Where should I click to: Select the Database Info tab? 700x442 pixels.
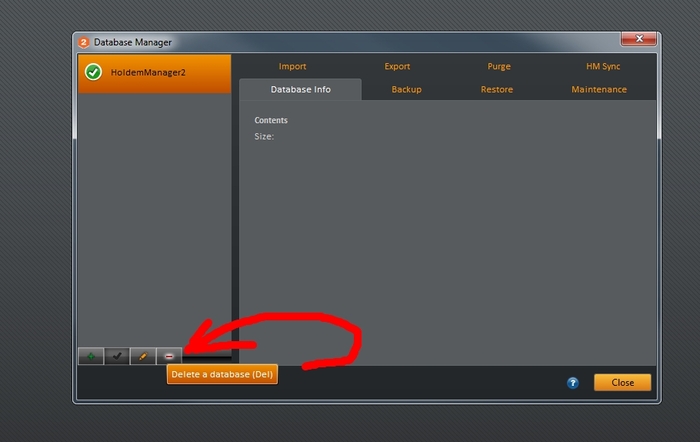300,89
